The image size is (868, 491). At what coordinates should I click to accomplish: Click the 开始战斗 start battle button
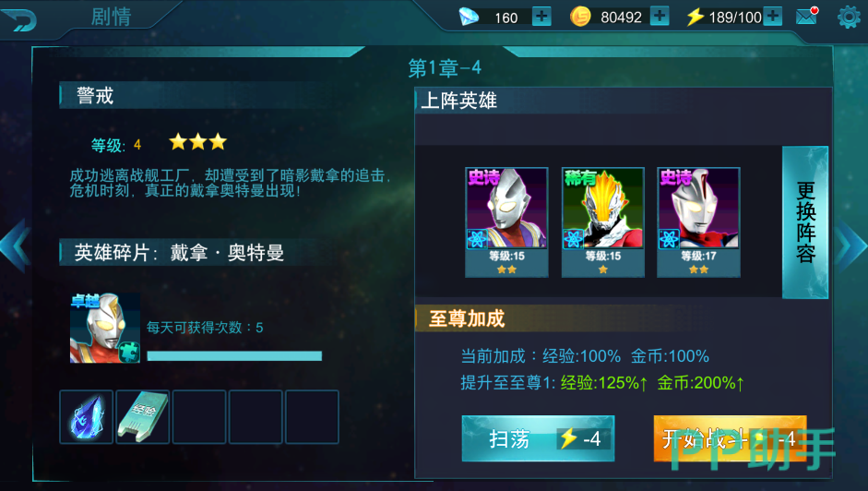pyautogui.click(x=730, y=438)
